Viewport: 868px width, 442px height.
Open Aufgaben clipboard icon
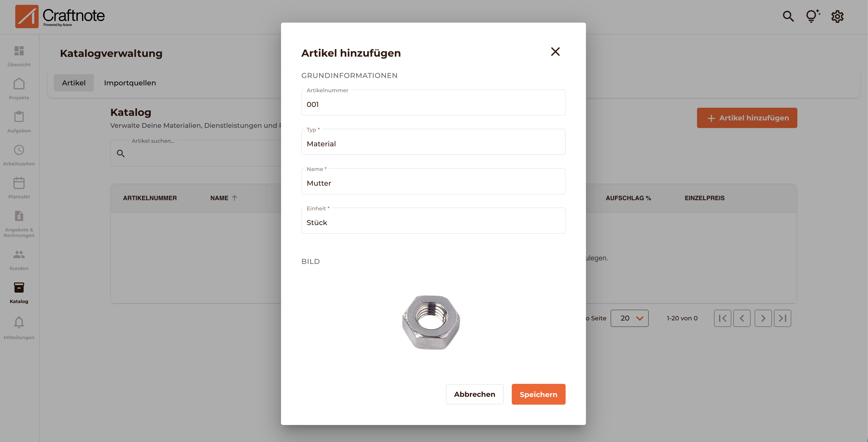19,117
